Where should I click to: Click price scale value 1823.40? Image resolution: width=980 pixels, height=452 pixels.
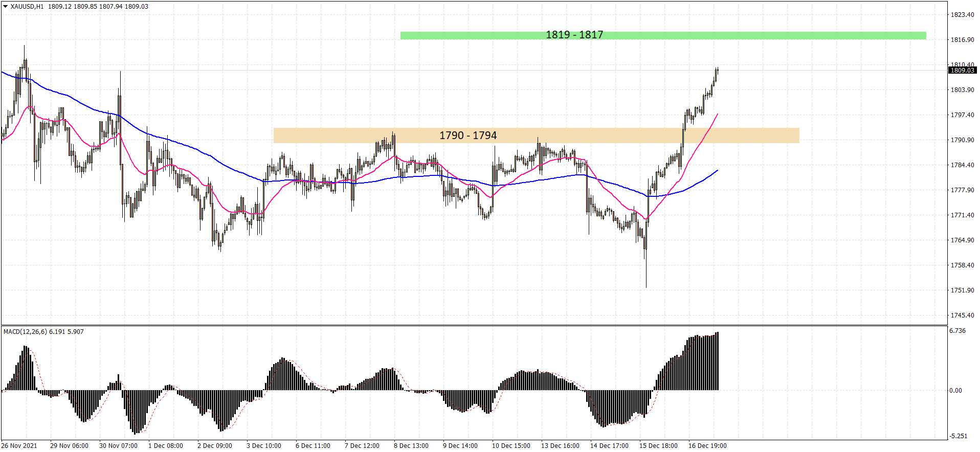(962, 15)
